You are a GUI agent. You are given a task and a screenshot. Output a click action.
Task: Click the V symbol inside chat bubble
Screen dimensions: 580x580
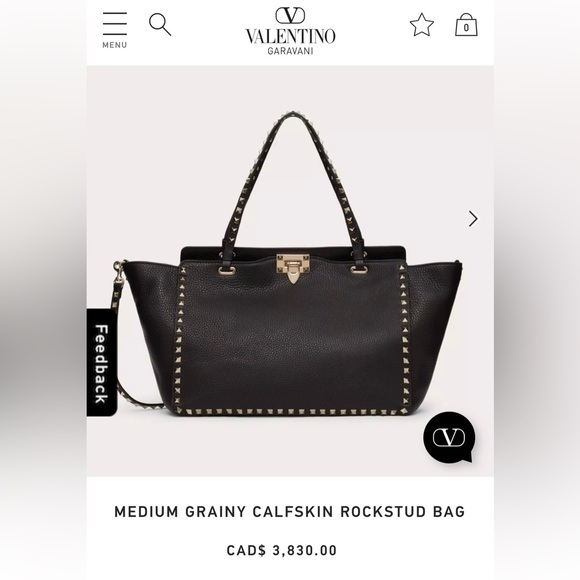pos(449,438)
